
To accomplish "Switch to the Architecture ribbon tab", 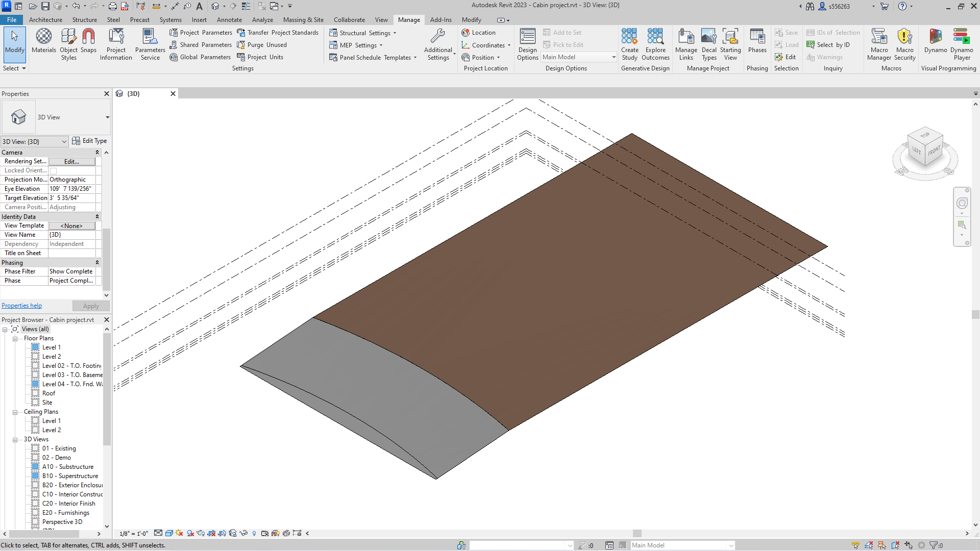I will (x=46, y=20).
